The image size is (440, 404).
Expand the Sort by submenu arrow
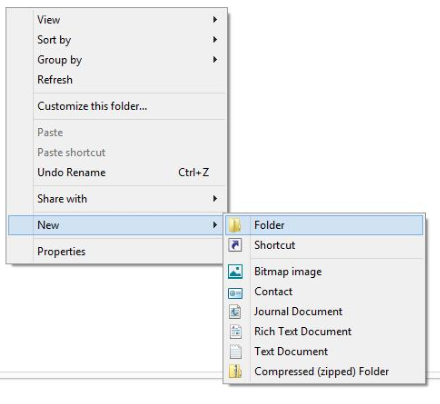point(215,40)
